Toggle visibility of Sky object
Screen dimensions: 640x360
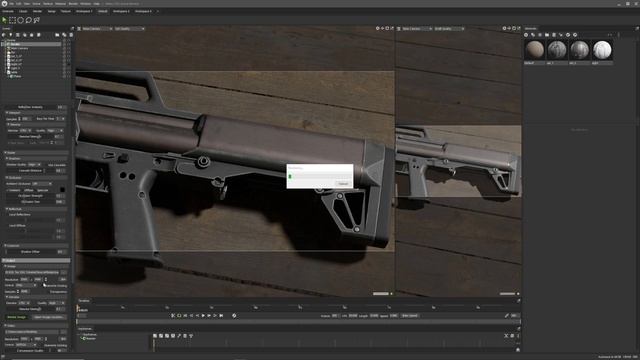64,52
